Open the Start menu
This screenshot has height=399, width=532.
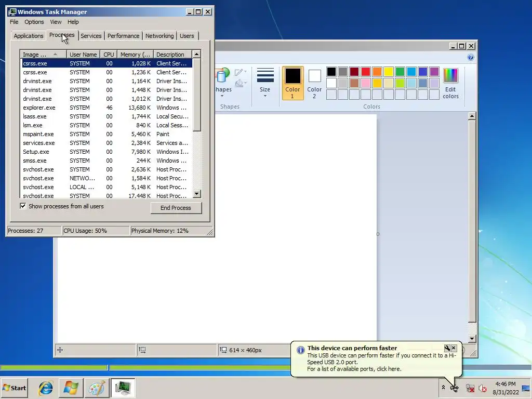point(14,388)
